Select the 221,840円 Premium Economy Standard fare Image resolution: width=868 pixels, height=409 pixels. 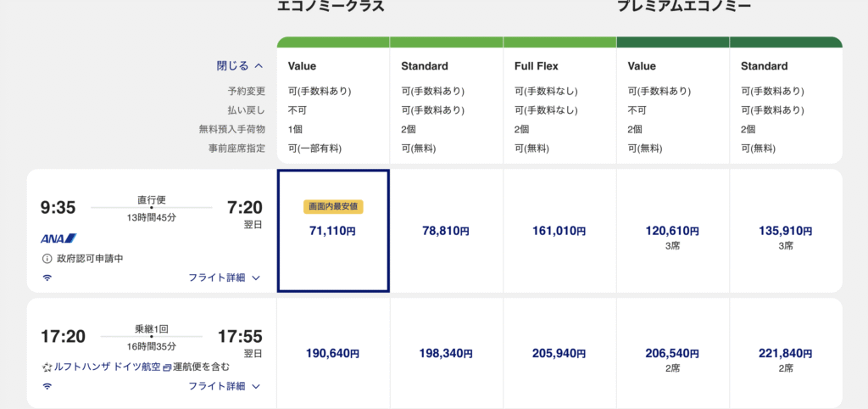click(x=786, y=352)
